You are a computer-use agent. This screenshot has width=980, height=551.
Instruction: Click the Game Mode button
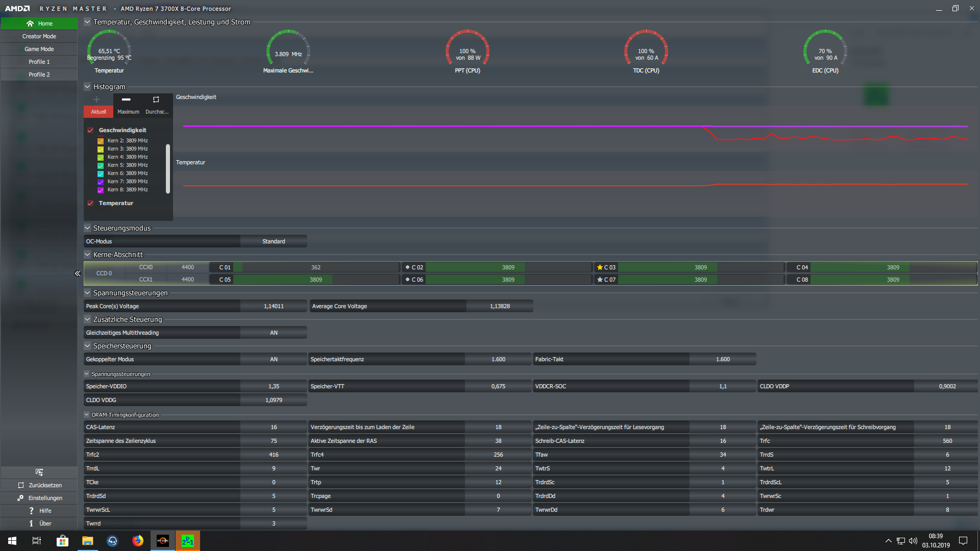click(x=39, y=49)
